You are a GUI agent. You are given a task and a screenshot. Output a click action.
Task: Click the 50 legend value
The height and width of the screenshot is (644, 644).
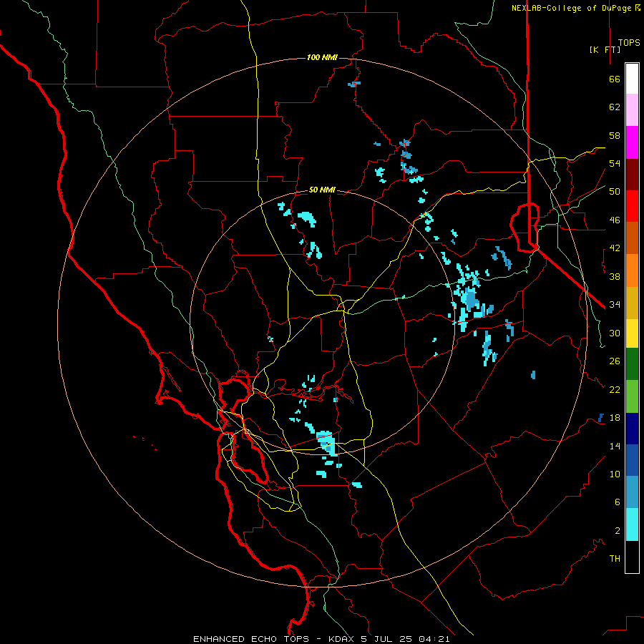[x=615, y=192]
